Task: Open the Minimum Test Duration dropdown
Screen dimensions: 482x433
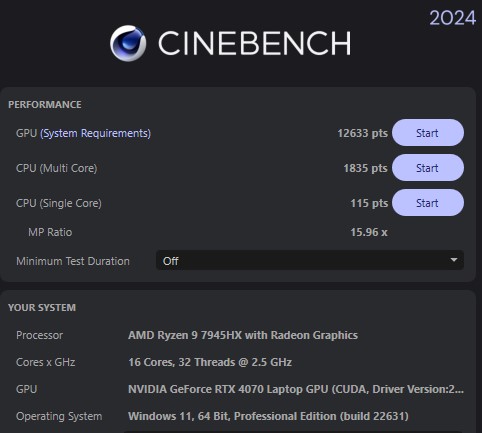Action: 310,260
